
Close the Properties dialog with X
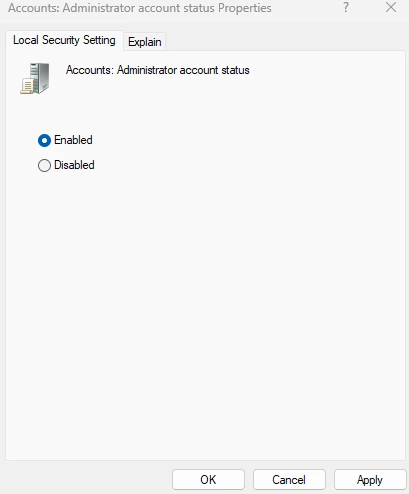391,7
